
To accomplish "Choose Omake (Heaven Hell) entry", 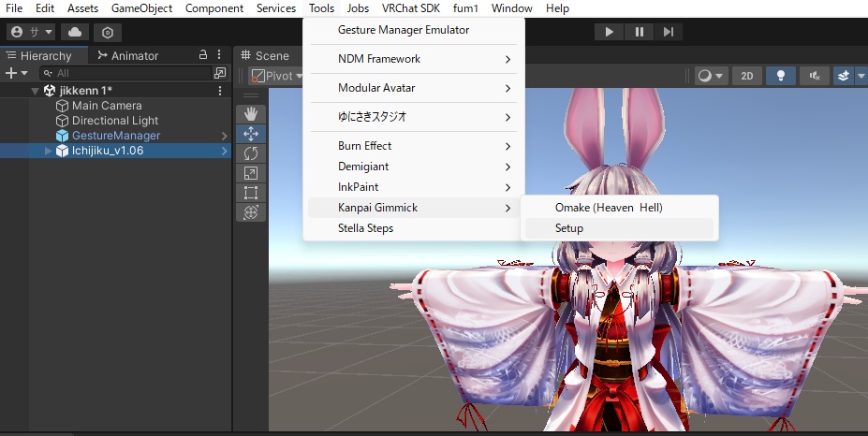I will (620, 208).
